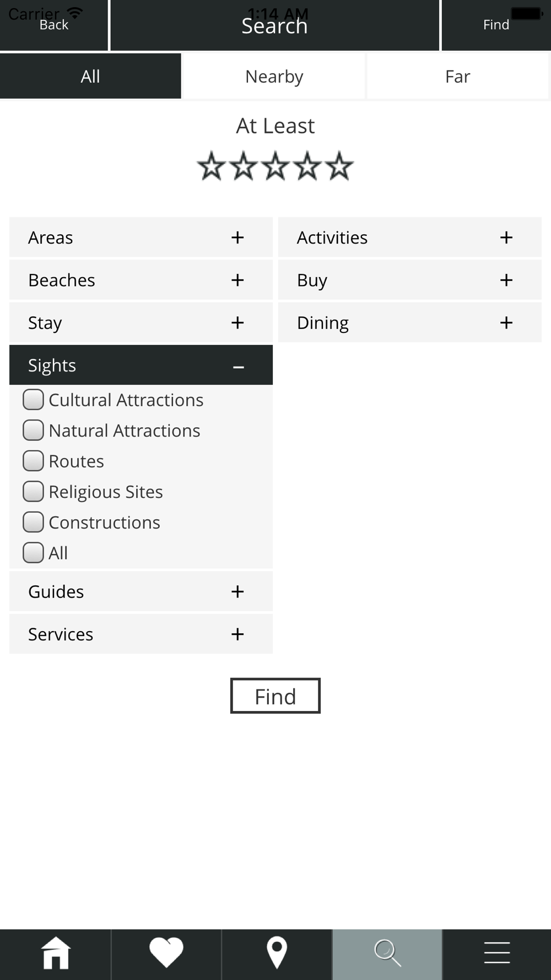This screenshot has height=980, width=551.
Task: Expand the Beaches category
Action: coord(141,280)
